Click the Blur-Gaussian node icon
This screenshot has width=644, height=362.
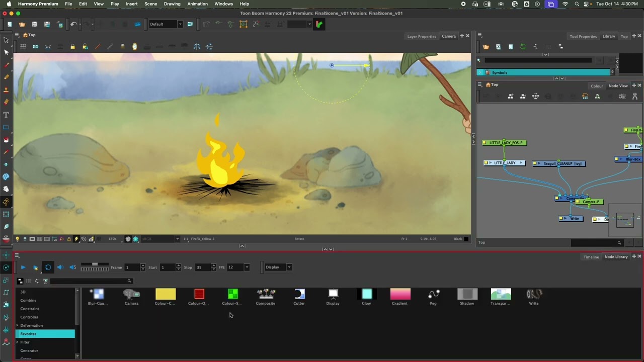coord(98,294)
